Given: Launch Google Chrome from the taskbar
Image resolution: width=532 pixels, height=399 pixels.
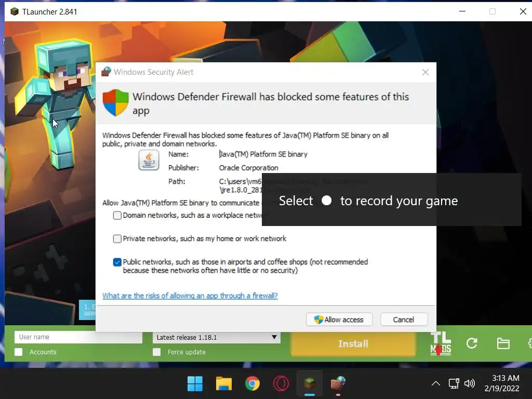Looking at the screenshot, I should pos(252,384).
